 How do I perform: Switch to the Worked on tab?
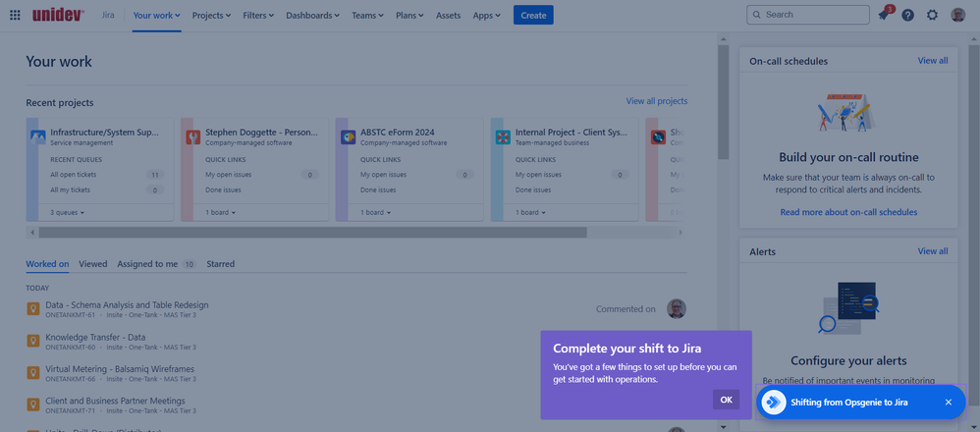tap(47, 264)
